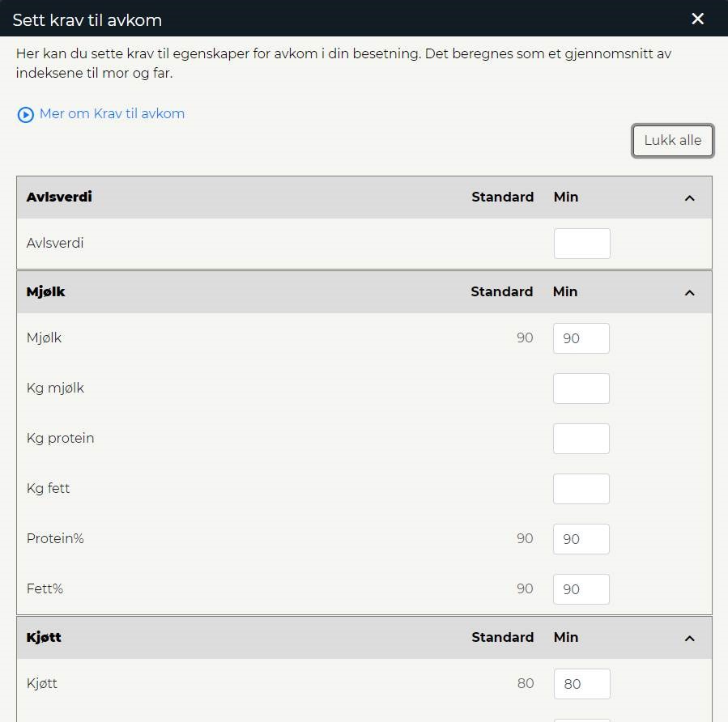Select the Kjøtt Min input showing 80
The height and width of the screenshot is (722, 728).
click(x=581, y=683)
